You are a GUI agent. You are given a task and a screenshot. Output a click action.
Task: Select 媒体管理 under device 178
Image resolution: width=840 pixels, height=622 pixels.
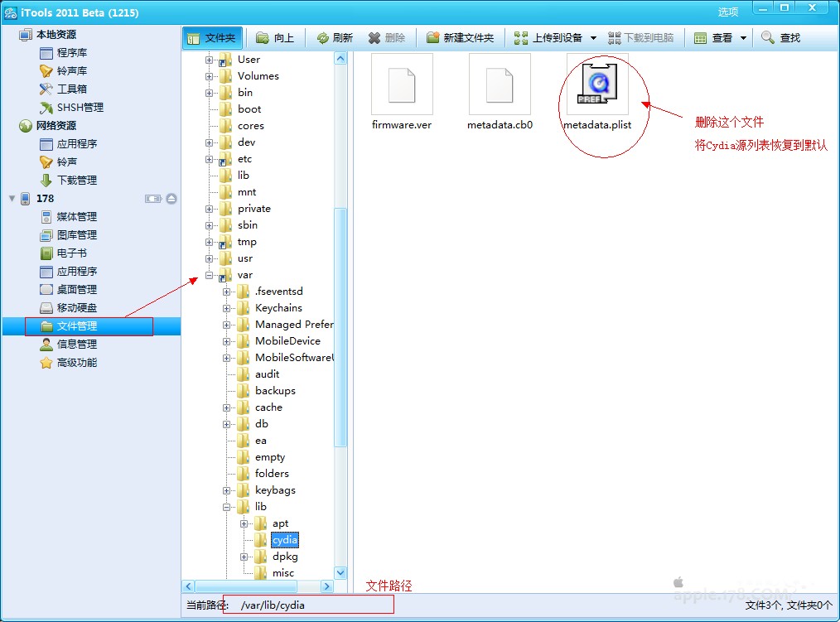[x=77, y=217]
